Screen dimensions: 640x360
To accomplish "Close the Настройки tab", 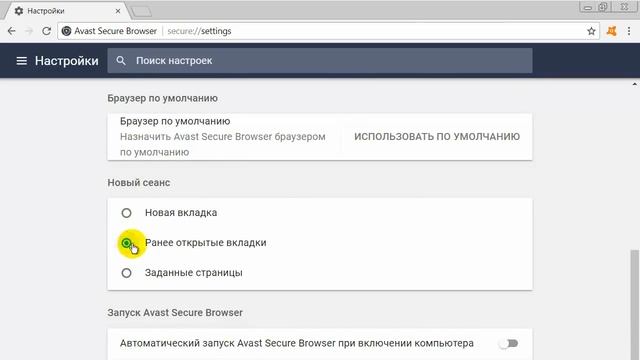I will [x=118, y=11].
